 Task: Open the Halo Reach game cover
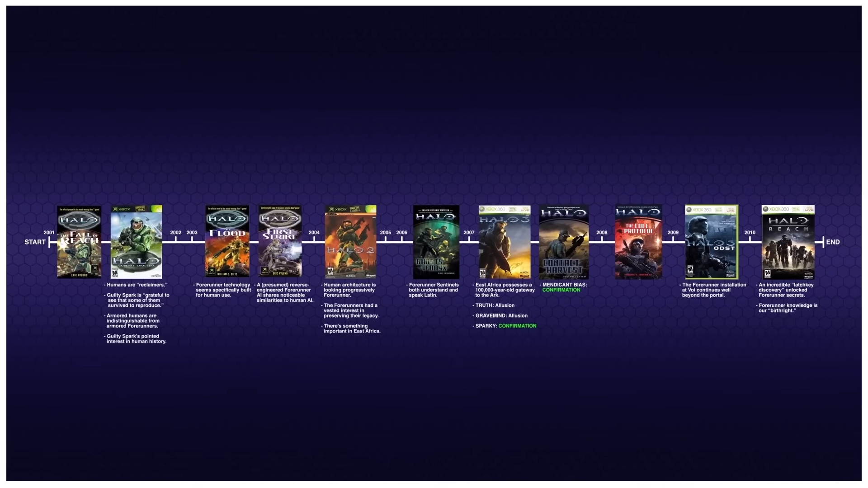point(788,242)
